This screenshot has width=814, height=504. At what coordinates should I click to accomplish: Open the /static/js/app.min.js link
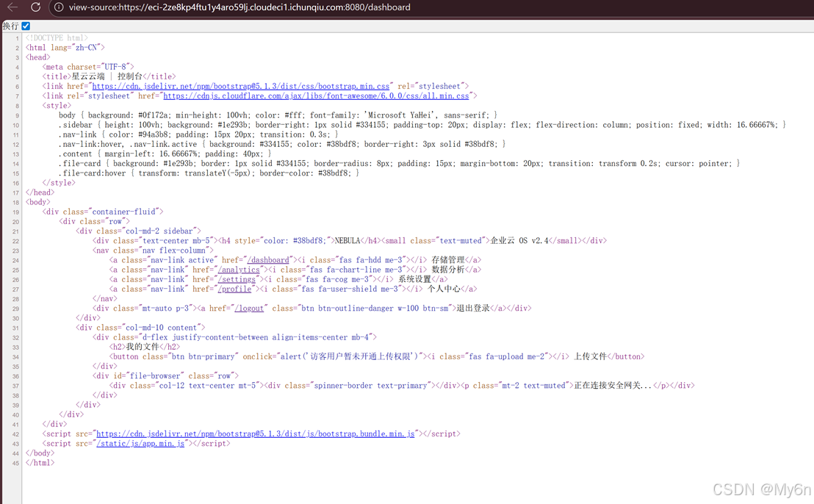pos(140,444)
